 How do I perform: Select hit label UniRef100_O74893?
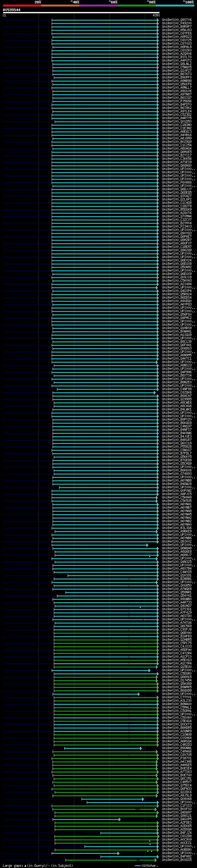coord(177,474)
